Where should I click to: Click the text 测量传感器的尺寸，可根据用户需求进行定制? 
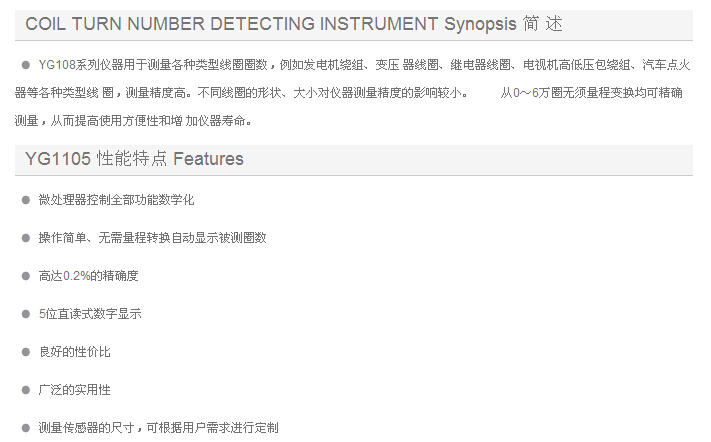tap(158, 428)
